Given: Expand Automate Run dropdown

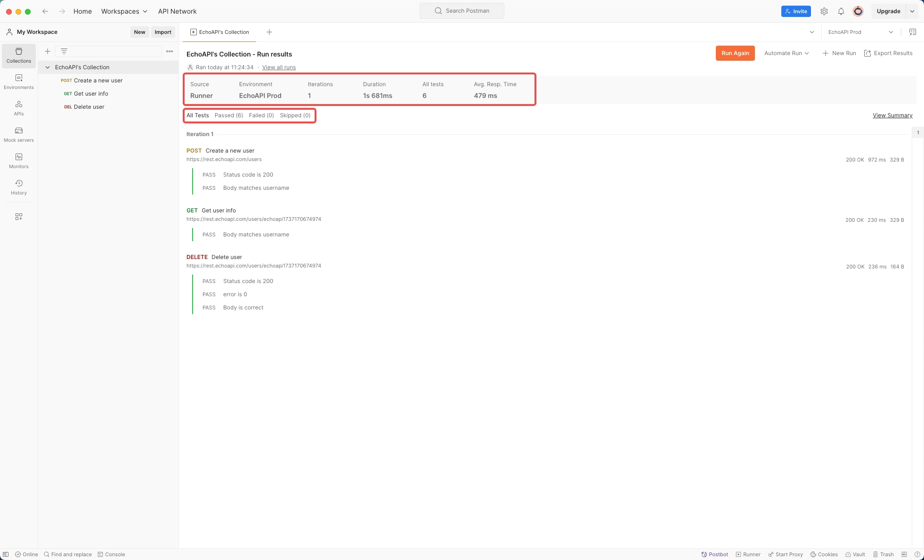Looking at the screenshot, I should pyautogui.click(x=786, y=53).
